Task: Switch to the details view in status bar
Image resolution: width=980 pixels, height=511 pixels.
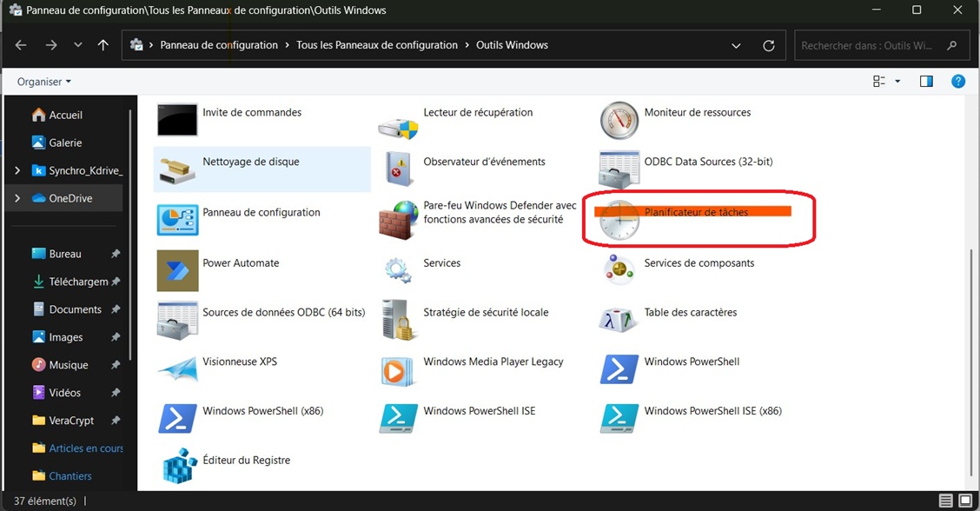Action: pyautogui.click(x=945, y=501)
